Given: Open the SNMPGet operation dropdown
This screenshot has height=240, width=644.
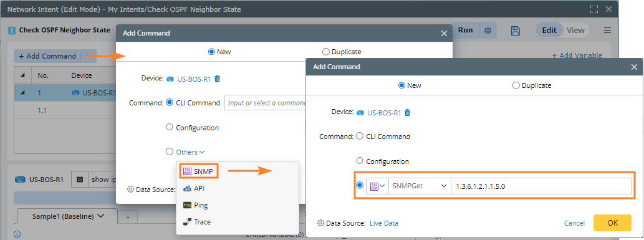Looking at the screenshot, I should tap(420, 186).
